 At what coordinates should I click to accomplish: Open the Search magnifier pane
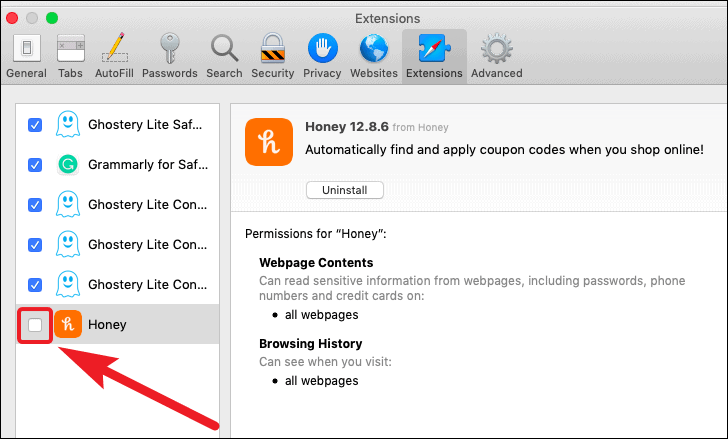tap(224, 56)
